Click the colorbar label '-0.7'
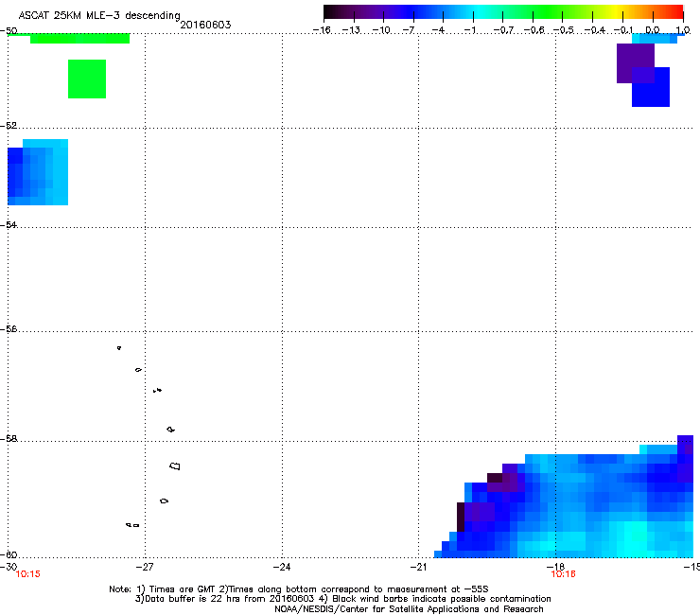 coord(503,30)
